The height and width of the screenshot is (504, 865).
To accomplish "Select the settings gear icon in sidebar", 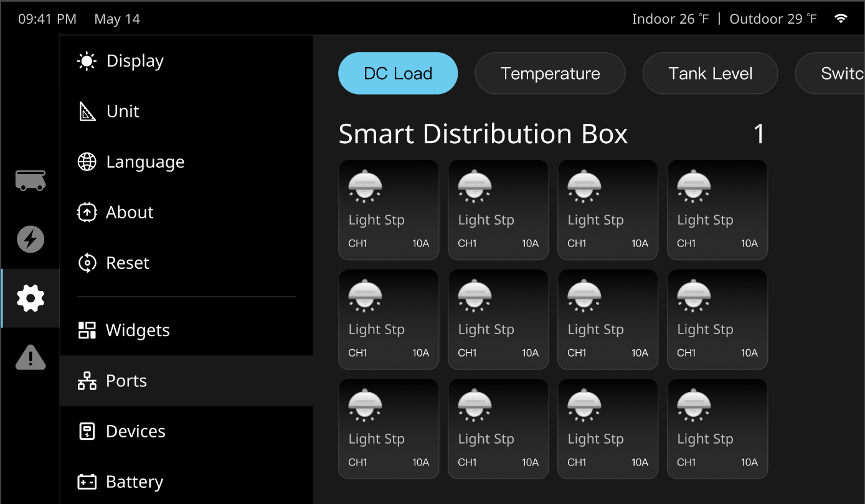I will [x=30, y=299].
